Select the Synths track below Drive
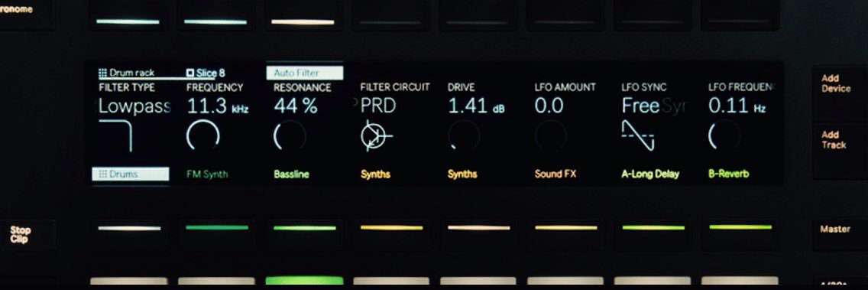Screen dimensions: 868x290 pos(462,174)
